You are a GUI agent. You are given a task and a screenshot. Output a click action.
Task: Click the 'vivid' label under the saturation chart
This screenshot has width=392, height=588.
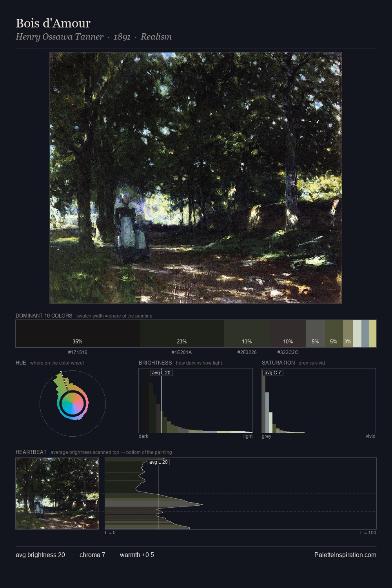pos(370,436)
